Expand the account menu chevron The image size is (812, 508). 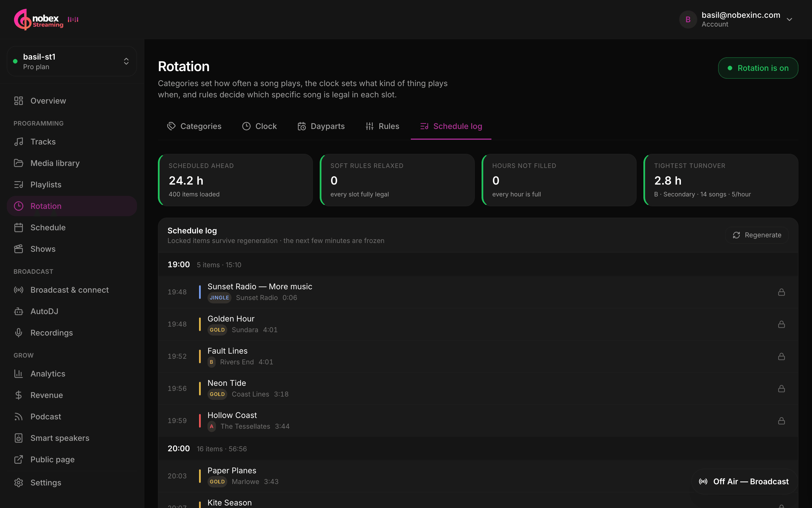[789, 19]
